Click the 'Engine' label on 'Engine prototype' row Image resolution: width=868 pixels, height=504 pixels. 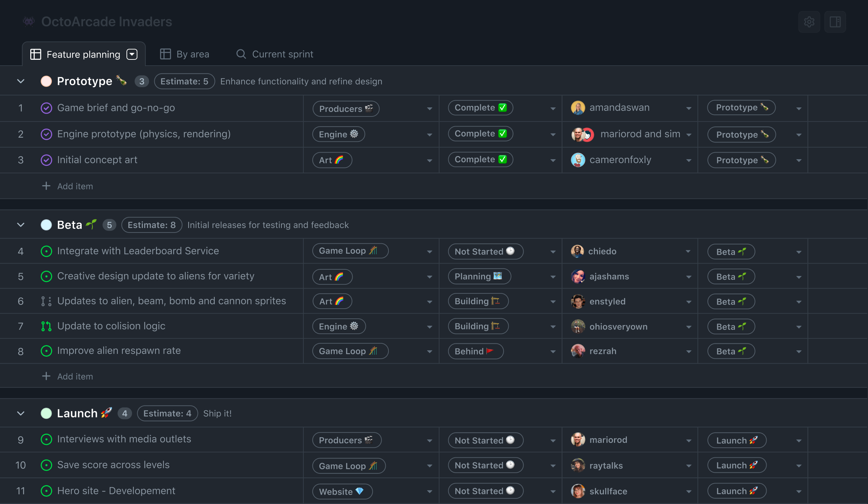(x=338, y=134)
